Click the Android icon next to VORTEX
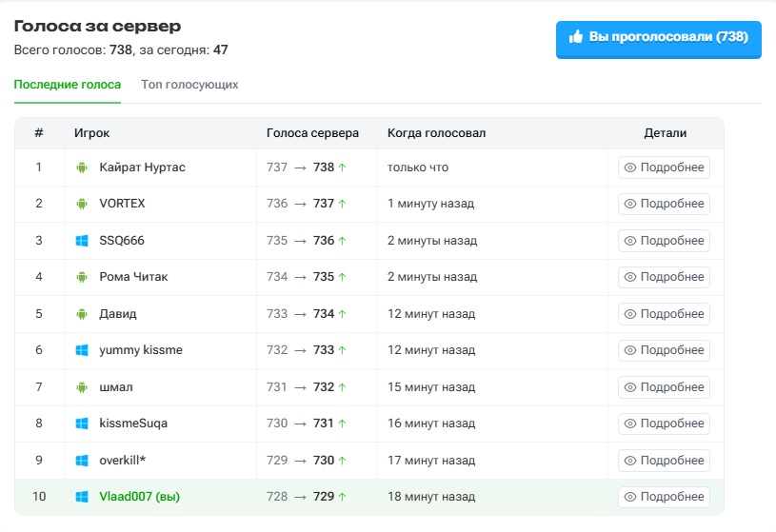776x532 pixels. pos(82,204)
